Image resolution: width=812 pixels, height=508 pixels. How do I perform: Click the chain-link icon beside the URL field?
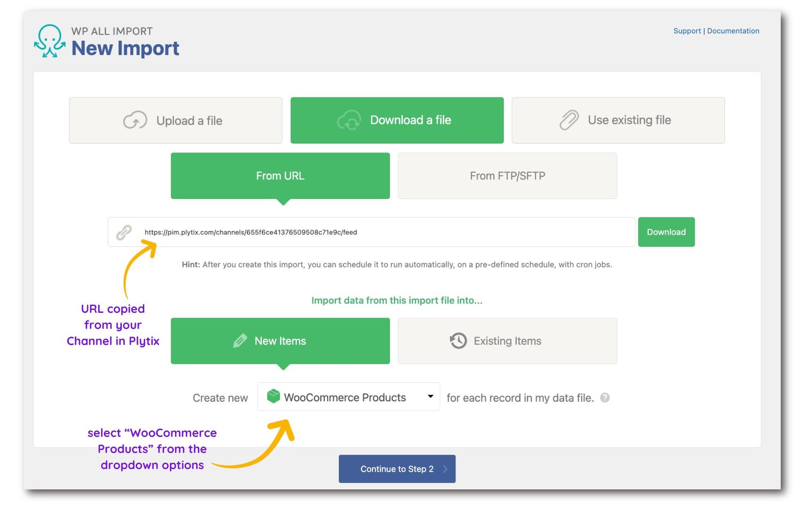click(124, 232)
